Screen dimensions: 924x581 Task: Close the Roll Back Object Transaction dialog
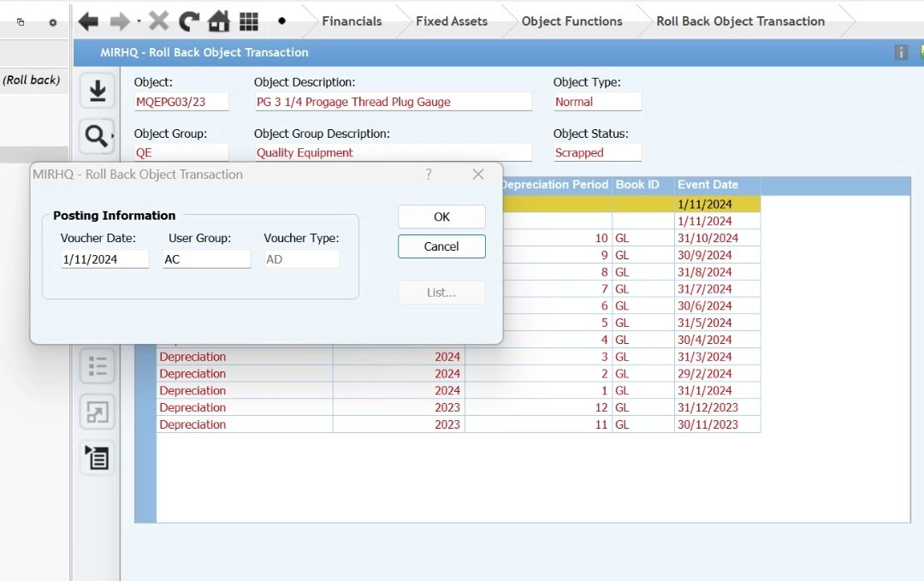(478, 175)
